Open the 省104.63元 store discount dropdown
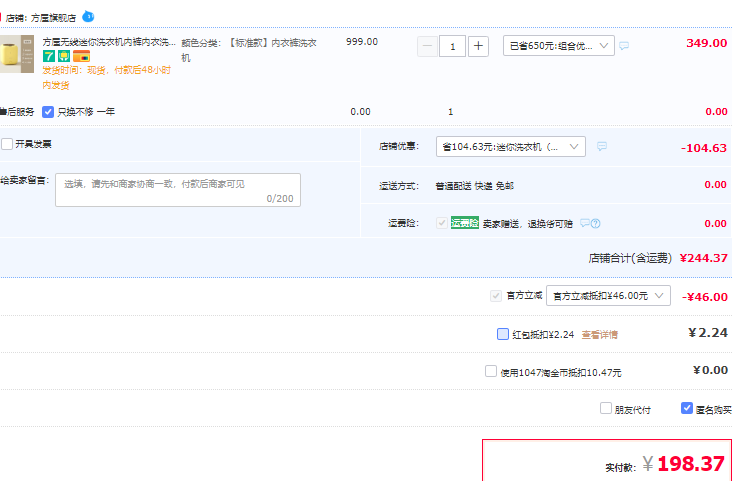Viewport: 735px width, 481px height. 510,146
